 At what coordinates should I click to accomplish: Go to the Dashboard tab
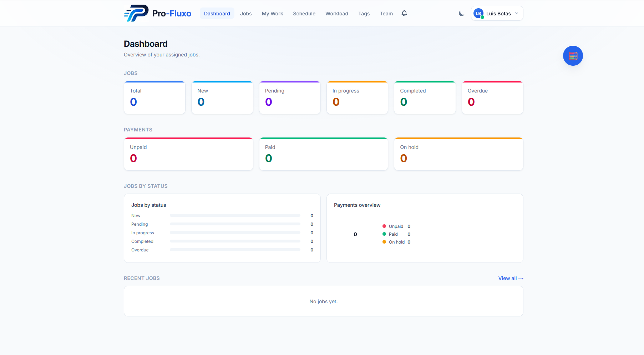coord(217,14)
